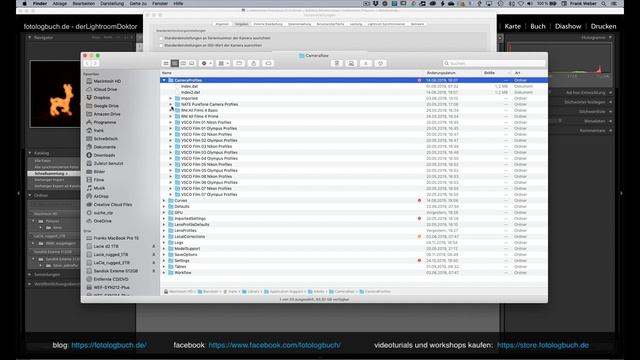Select the Index.dat file
The height and width of the screenshot is (360, 640).
pyautogui.click(x=189, y=87)
